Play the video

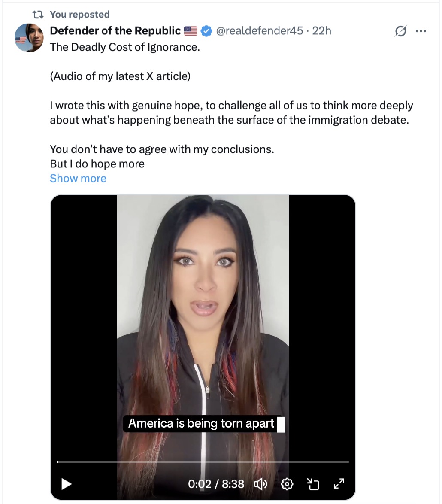(x=66, y=484)
